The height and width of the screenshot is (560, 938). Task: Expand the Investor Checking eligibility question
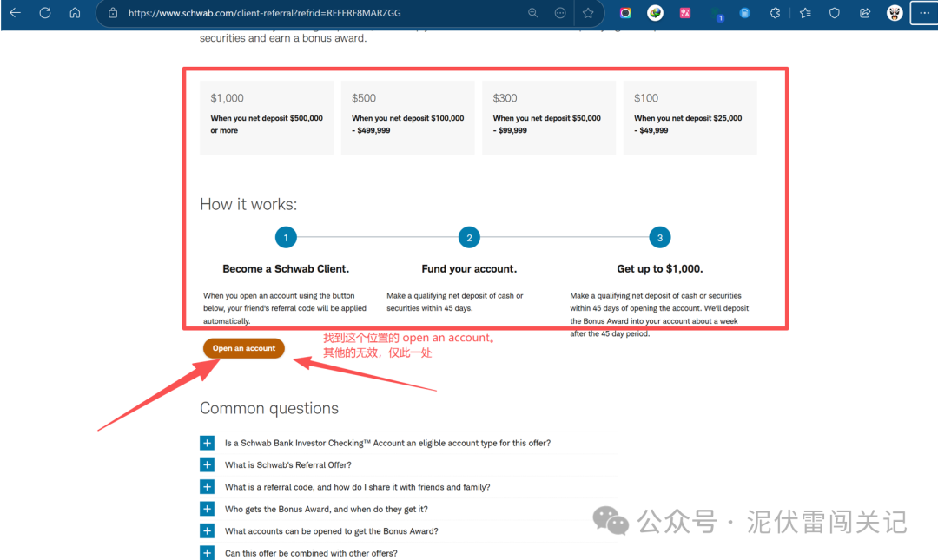[x=207, y=443]
